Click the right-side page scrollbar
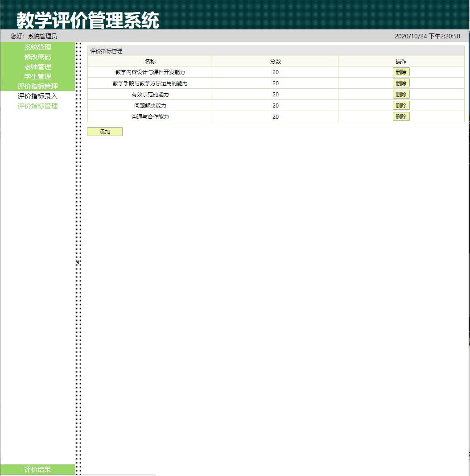The image size is (470, 476). click(467, 223)
